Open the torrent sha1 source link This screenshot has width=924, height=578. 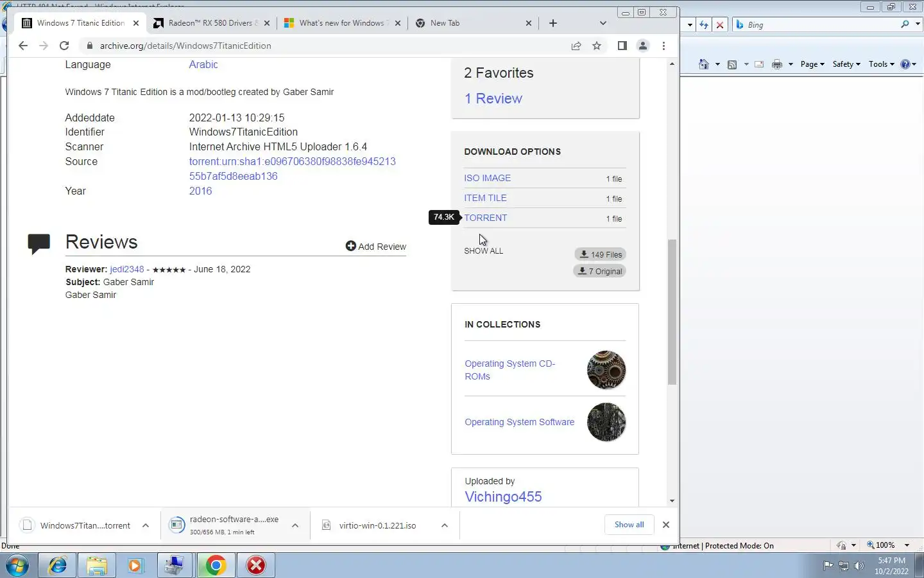292,169
